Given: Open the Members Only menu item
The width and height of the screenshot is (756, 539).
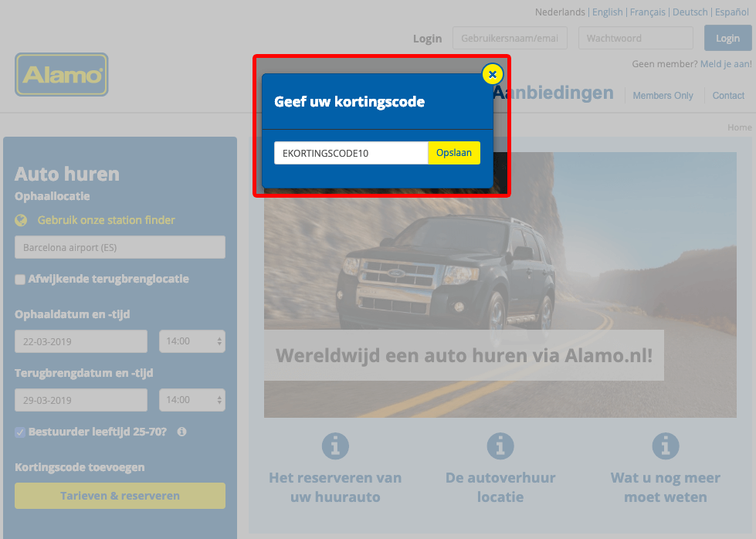Looking at the screenshot, I should 663,96.
